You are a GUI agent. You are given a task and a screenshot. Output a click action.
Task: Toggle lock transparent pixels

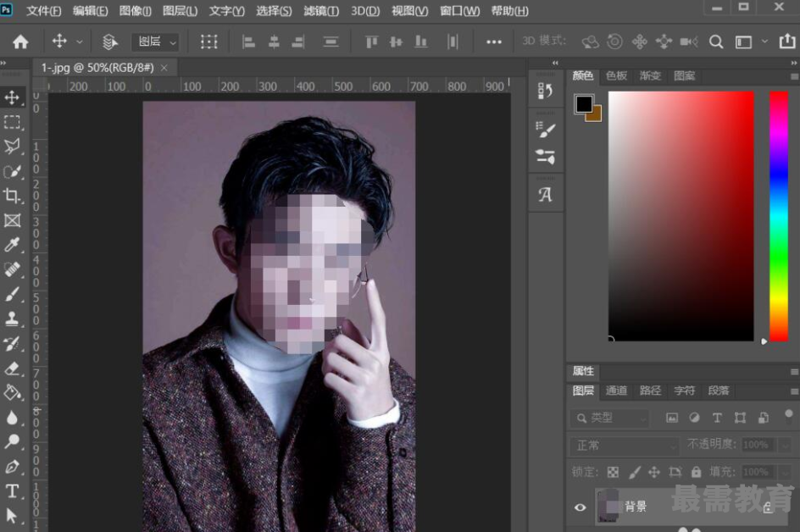[613, 473]
